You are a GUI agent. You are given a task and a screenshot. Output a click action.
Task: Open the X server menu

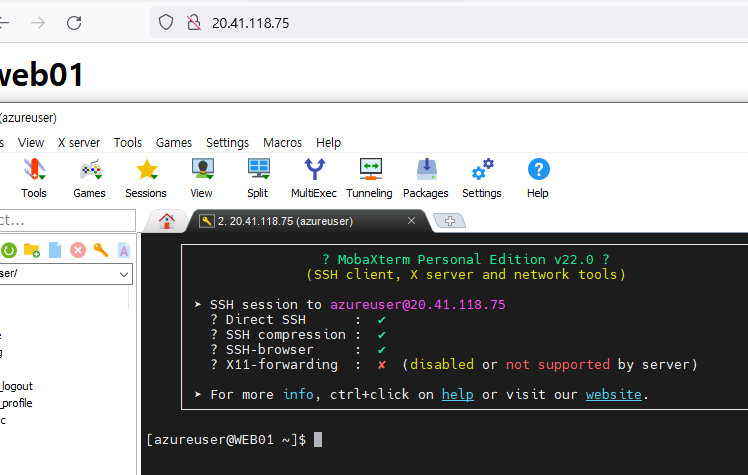click(x=79, y=143)
